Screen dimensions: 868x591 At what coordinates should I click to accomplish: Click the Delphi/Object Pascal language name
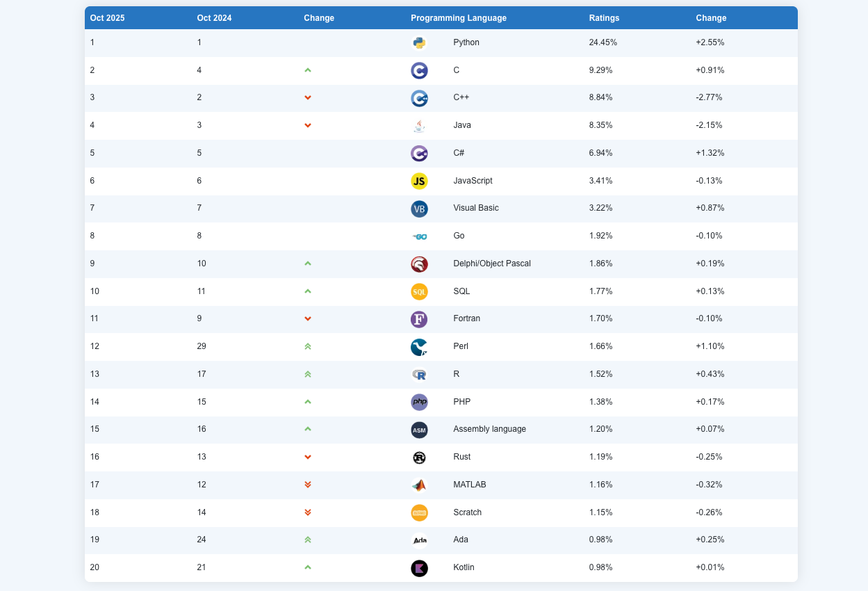click(492, 264)
